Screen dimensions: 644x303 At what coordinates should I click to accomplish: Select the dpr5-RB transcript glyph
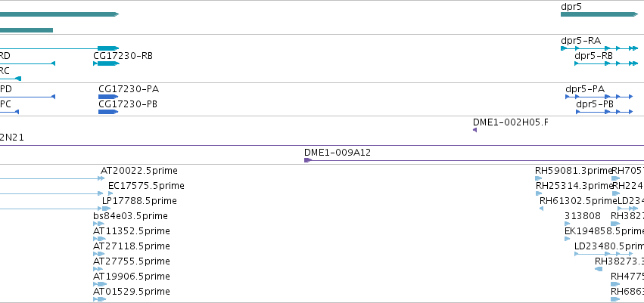(x=606, y=63)
